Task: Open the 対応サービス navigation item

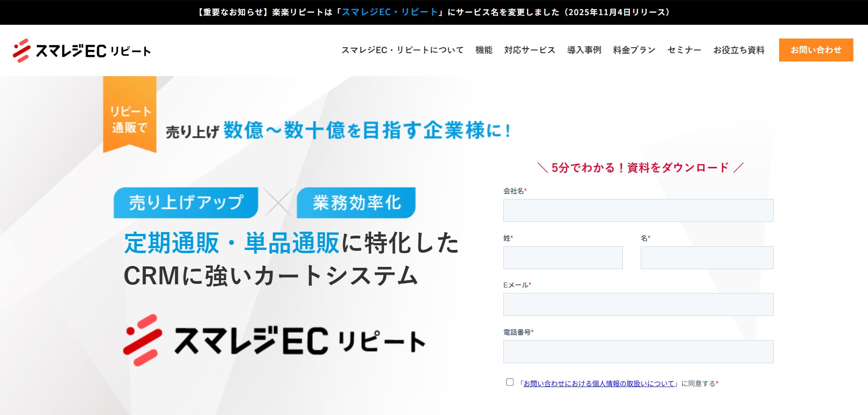Action: coord(530,50)
